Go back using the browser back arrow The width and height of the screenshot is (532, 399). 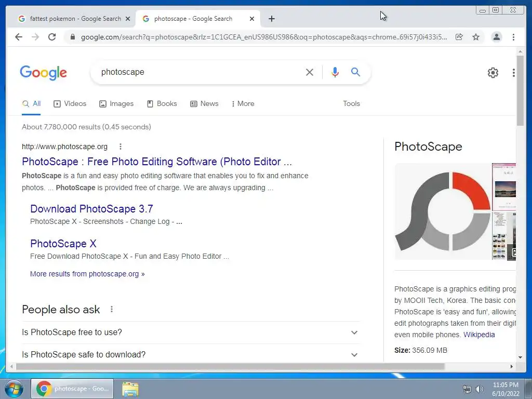(19, 37)
